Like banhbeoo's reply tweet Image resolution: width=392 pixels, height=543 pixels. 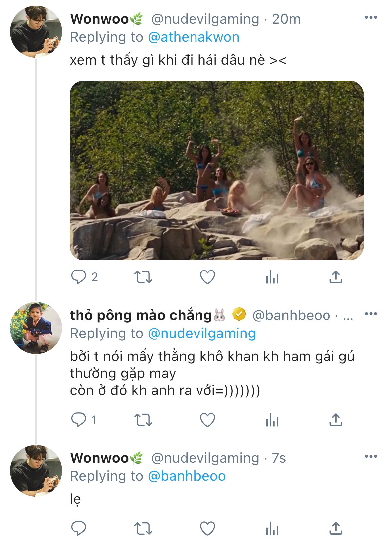click(207, 420)
